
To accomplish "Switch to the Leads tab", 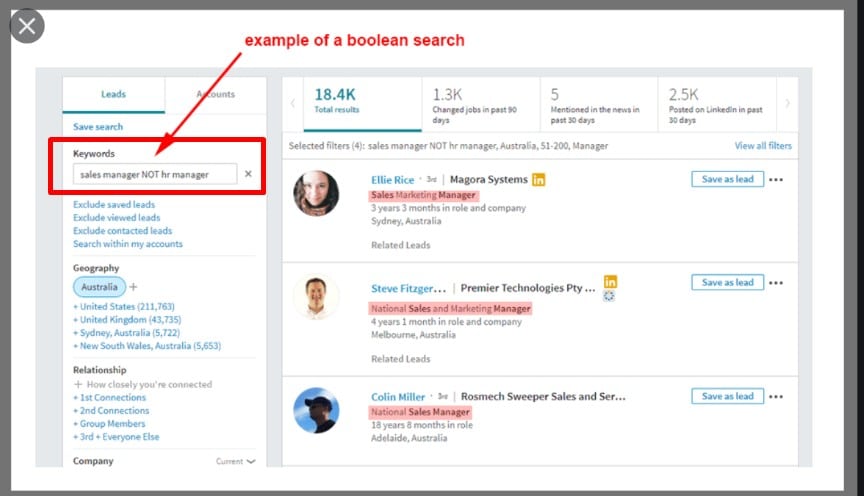I will tap(114, 94).
